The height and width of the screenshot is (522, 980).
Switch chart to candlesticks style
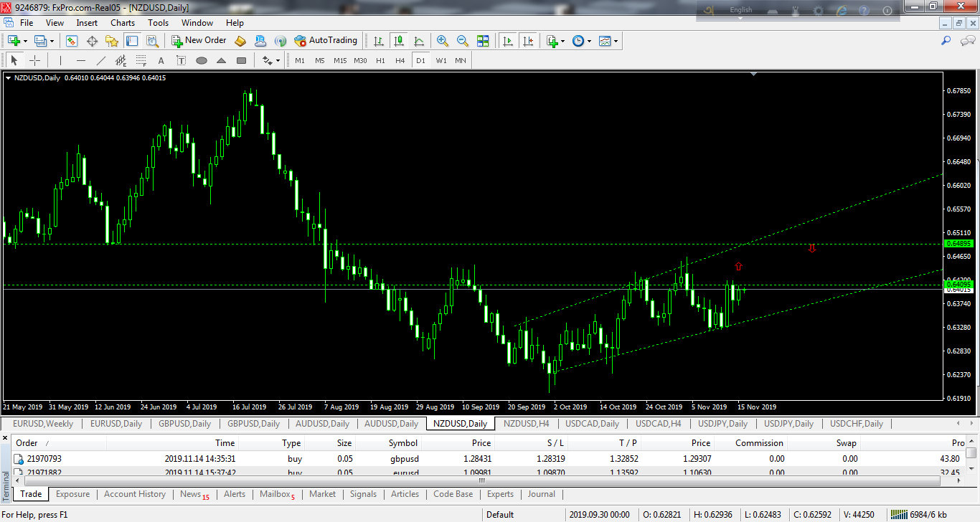(x=399, y=41)
